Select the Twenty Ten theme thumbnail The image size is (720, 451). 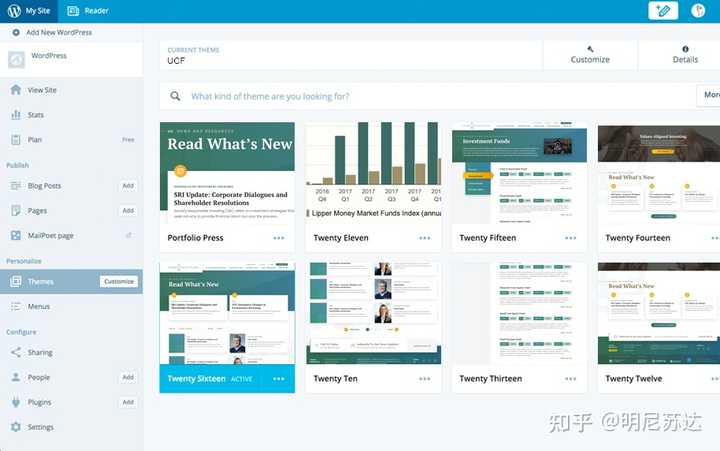point(373,314)
